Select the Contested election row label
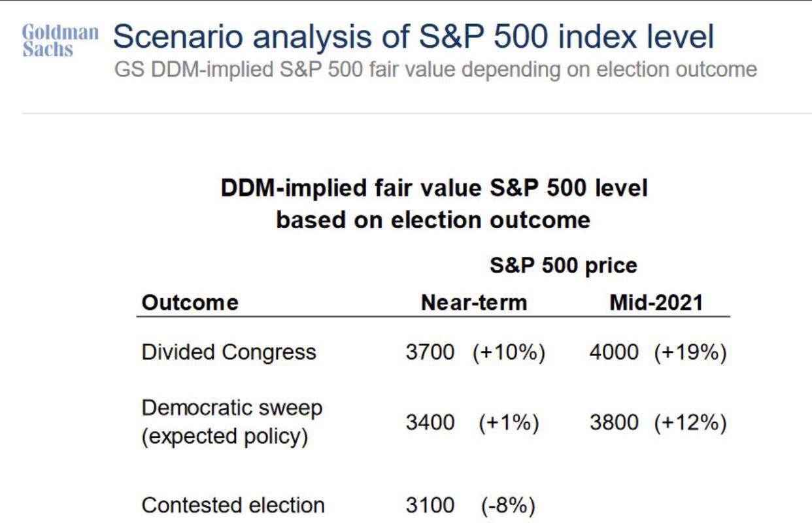The image size is (812, 530). click(x=233, y=505)
